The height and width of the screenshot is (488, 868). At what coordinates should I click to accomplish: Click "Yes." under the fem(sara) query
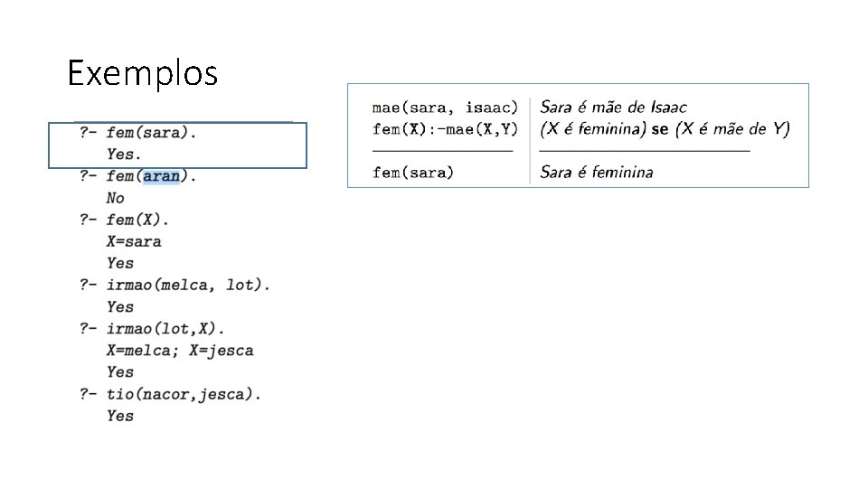[124, 155]
